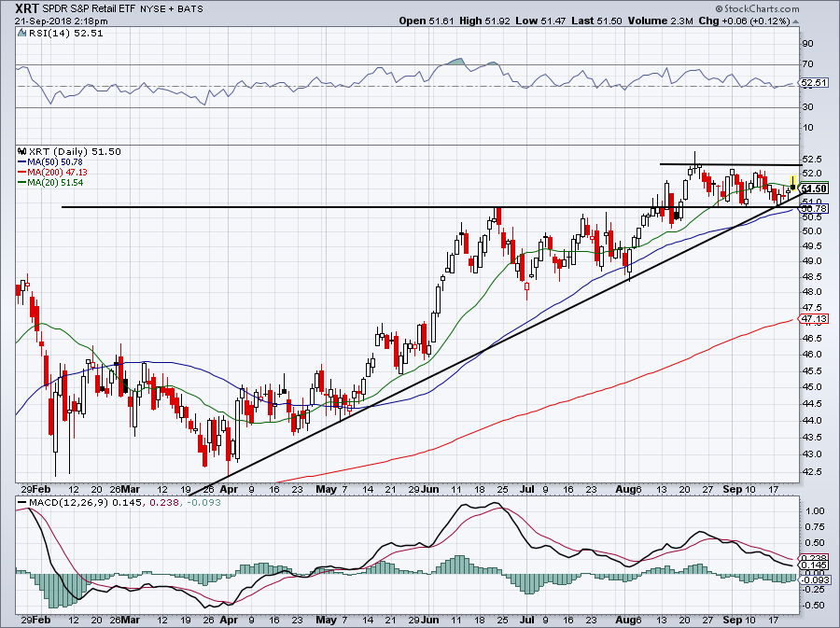
Task: Click the 0.145 tag on the MACD axis
Action: [814, 565]
